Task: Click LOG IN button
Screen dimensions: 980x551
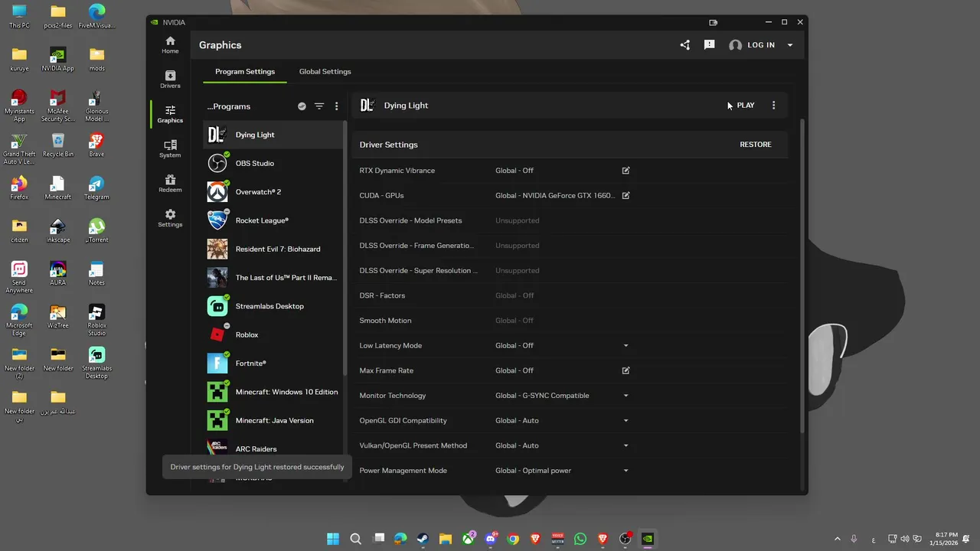Action: click(753, 45)
